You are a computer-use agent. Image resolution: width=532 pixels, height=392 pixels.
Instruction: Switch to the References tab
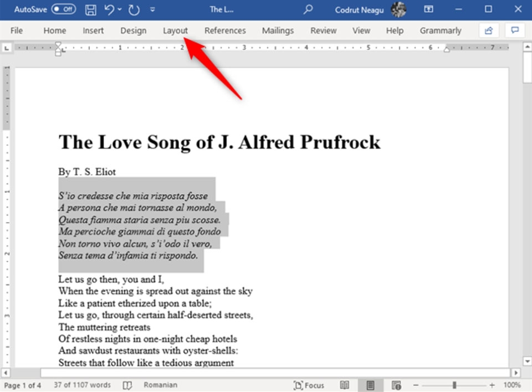(225, 30)
